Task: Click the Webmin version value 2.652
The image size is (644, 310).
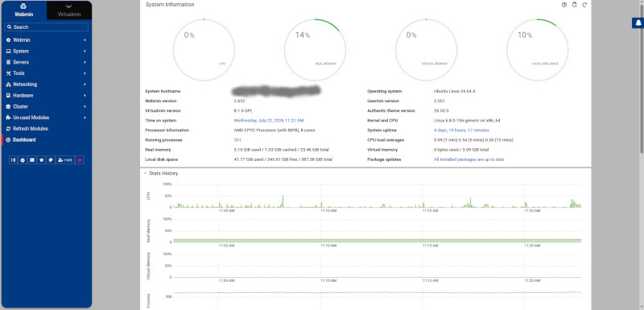Action: tap(239, 101)
